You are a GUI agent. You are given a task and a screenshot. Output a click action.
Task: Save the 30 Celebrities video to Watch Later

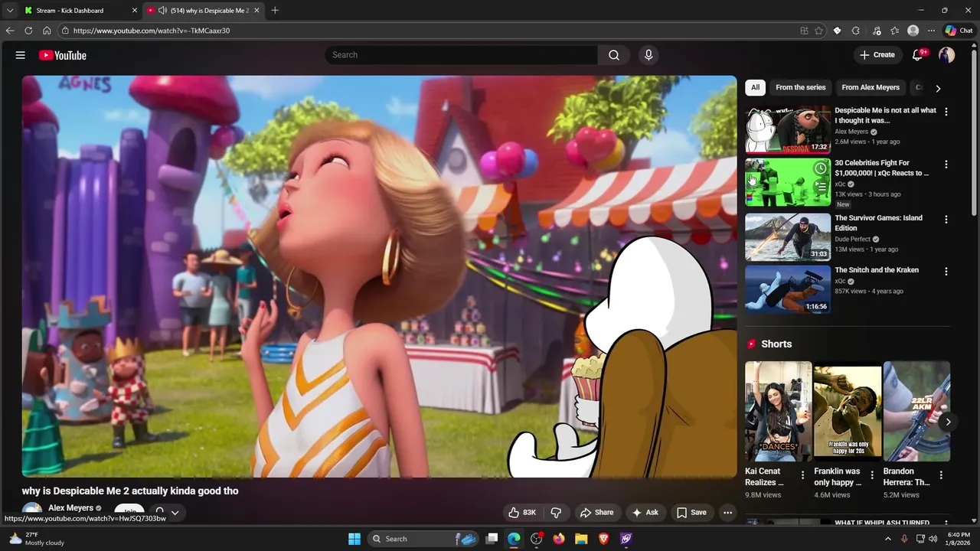(x=821, y=168)
